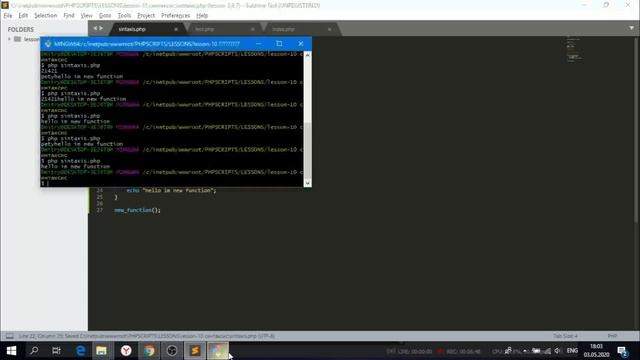Go to next tab using right arrow
The width and height of the screenshot is (640, 360).
click(101, 29)
